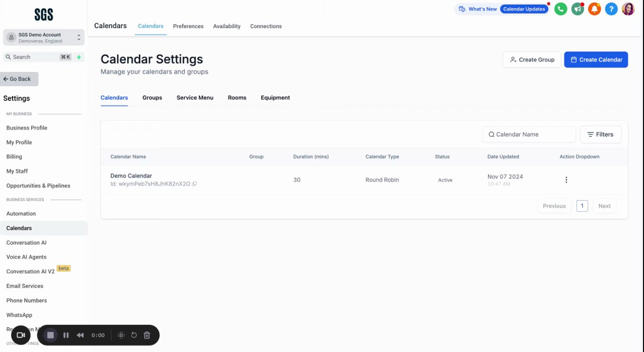
Task: Go to the Next page
Action: click(604, 206)
